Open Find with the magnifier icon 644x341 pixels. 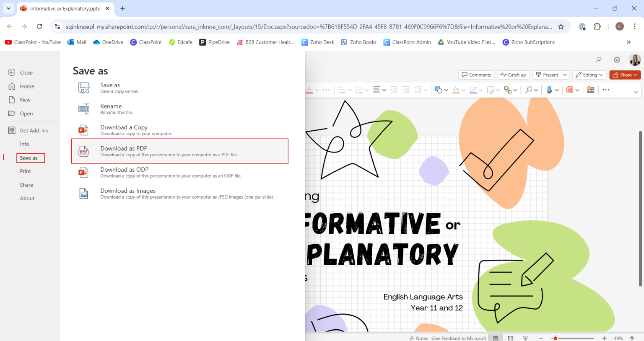click(530, 90)
